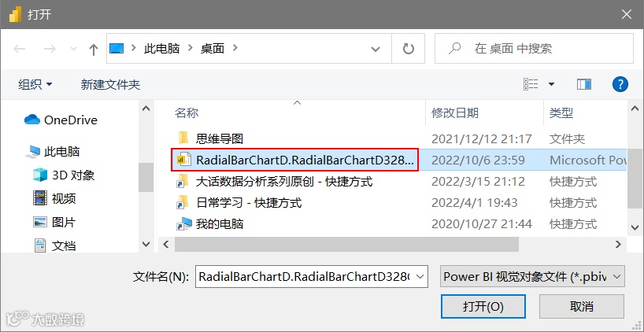The width and height of the screenshot is (644, 332).
Task: Change the view layout icon
Action: click(531, 84)
